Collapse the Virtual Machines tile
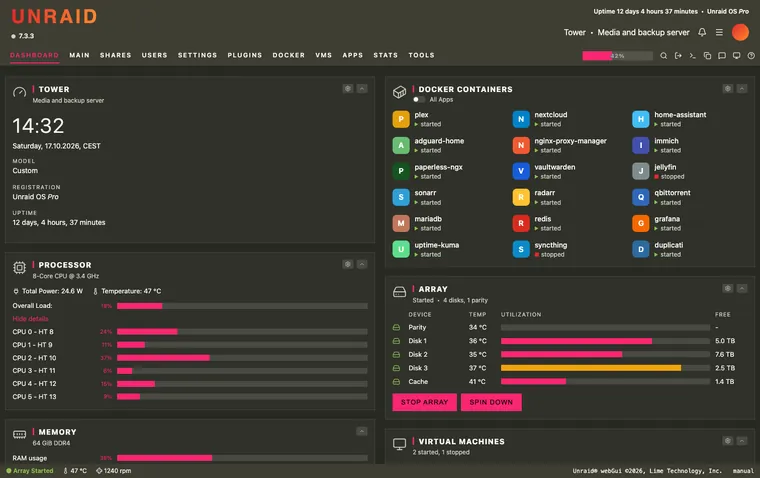 tap(742, 441)
